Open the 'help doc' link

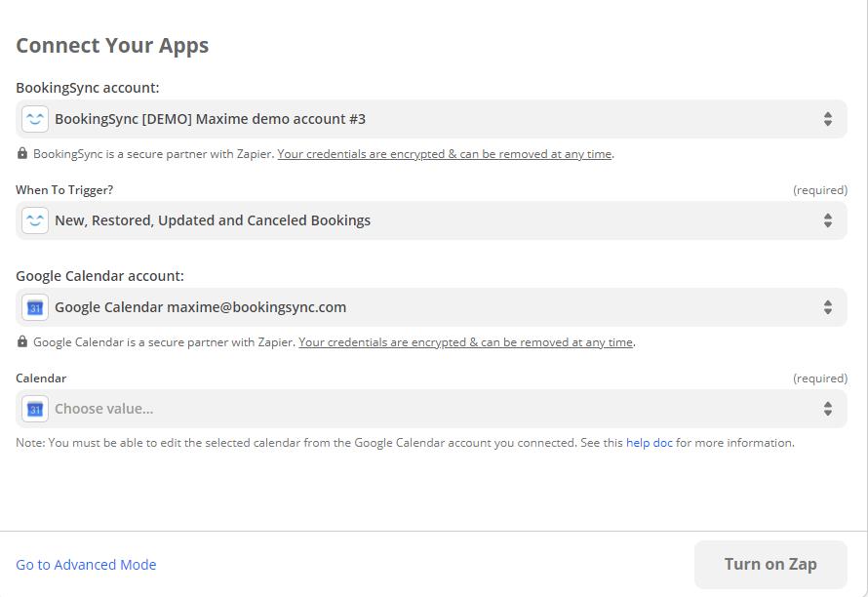649,443
